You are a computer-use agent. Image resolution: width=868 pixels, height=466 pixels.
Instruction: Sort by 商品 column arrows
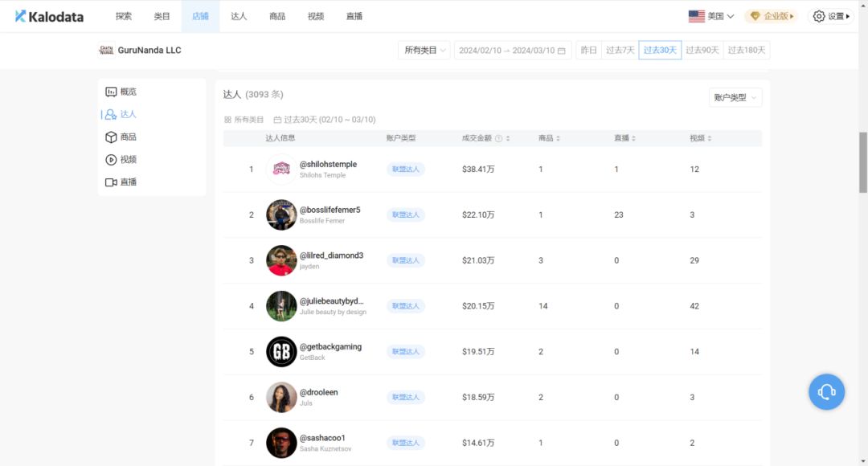tap(558, 138)
